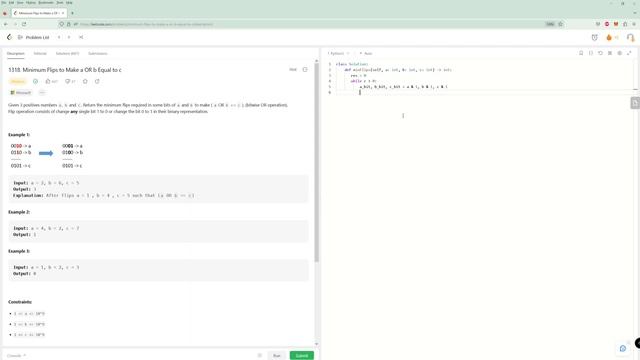This screenshot has width=640, height=360.
Task: Click the note icon beside Hint
Action: tap(305, 70)
